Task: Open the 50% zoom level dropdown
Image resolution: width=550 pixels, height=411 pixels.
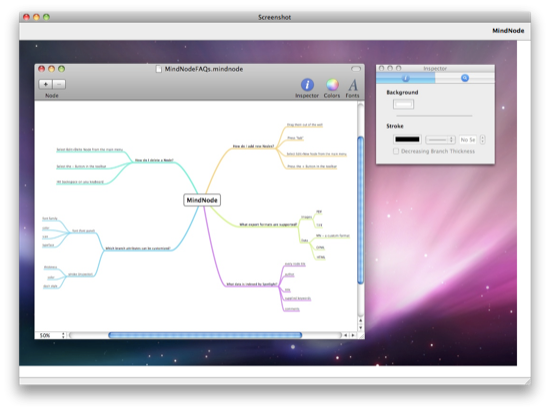Action: click(x=52, y=335)
